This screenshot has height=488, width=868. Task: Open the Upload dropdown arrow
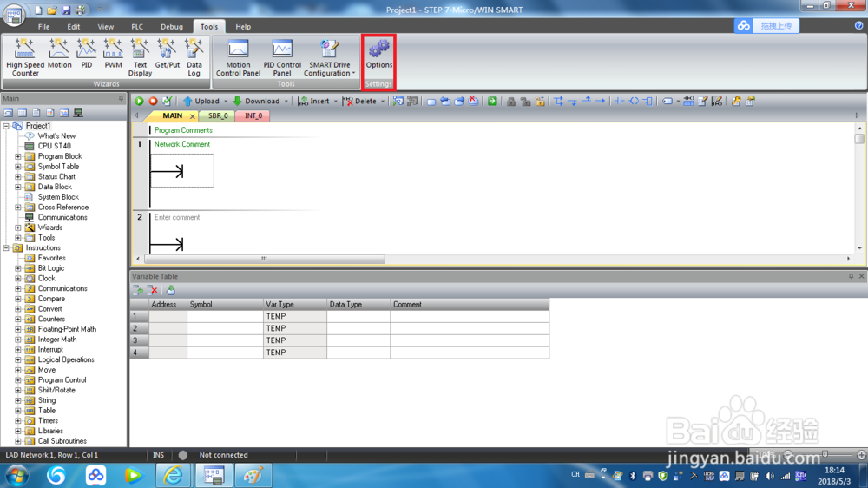pyautogui.click(x=226, y=102)
